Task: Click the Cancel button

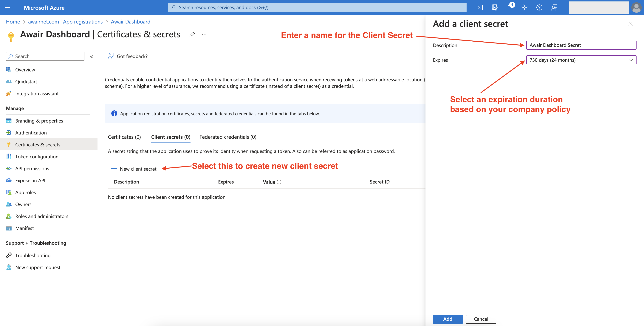Action: (x=481, y=319)
